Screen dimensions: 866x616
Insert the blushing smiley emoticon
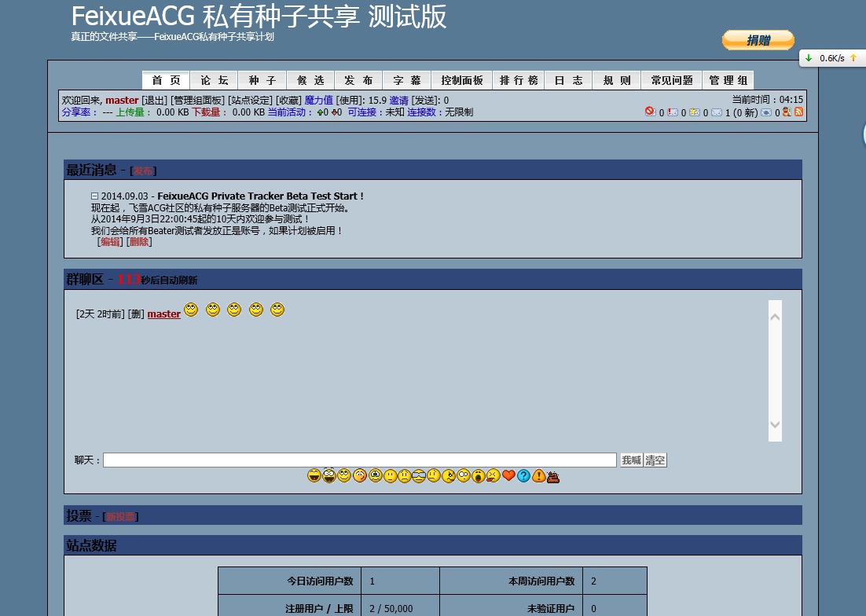click(360, 475)
